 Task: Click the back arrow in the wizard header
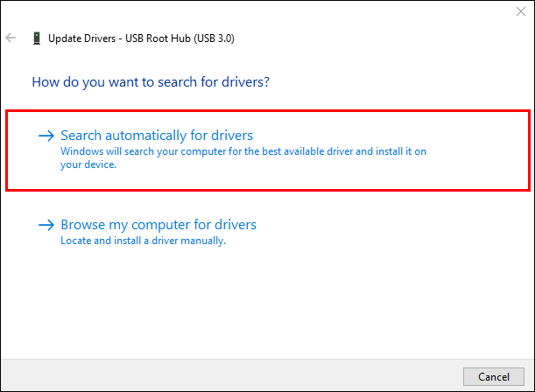pos(11,38)
